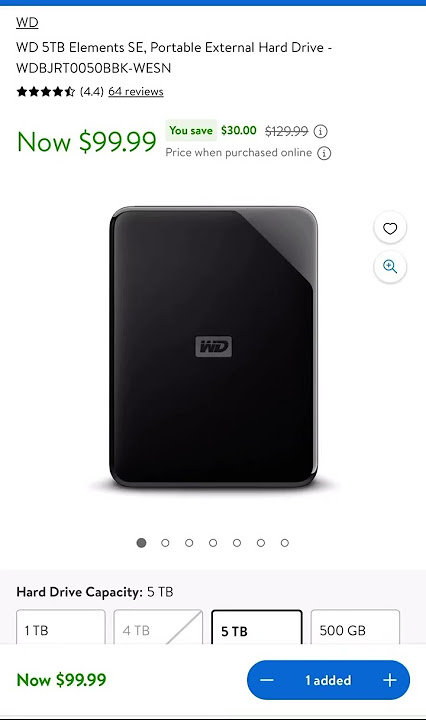The height and width of the screenshot is (720, 426).
Task: Show fourth product image via dot
Action: pyautogui.click(x=213, y=543)
